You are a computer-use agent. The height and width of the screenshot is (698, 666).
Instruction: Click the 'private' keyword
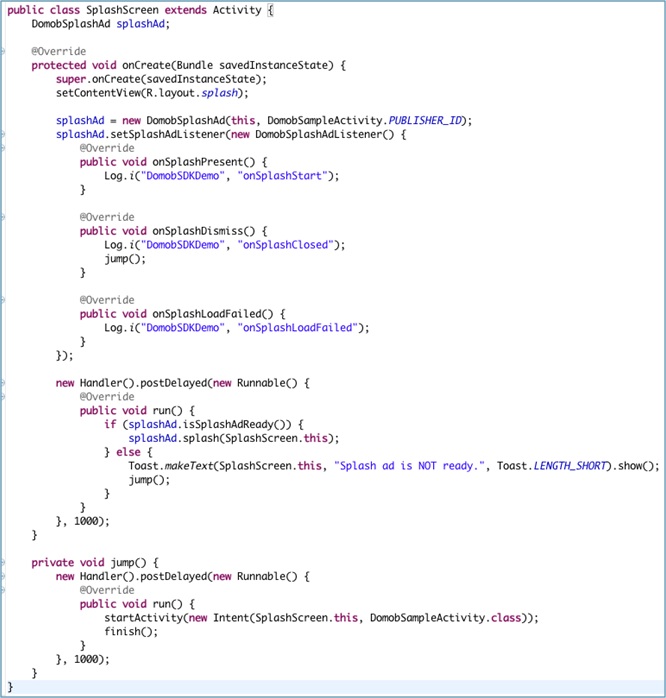pyautogui.click(x=53, y=563)
